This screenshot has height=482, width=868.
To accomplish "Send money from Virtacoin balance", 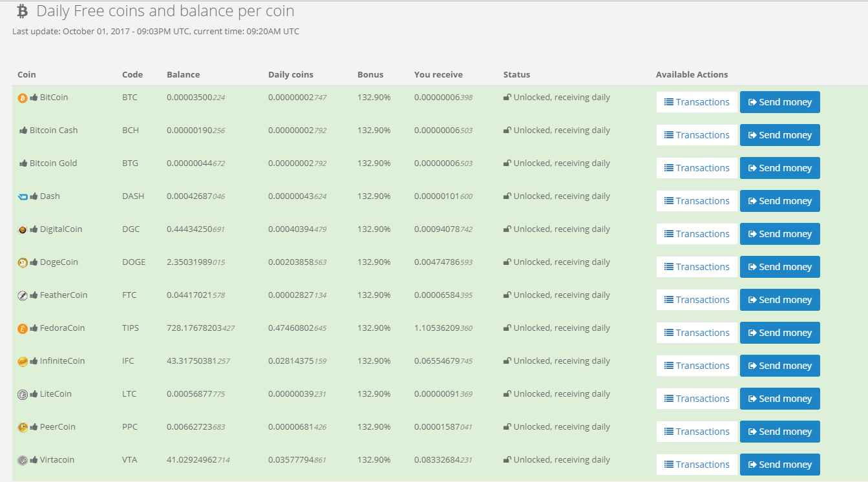I will click(780, 465).
